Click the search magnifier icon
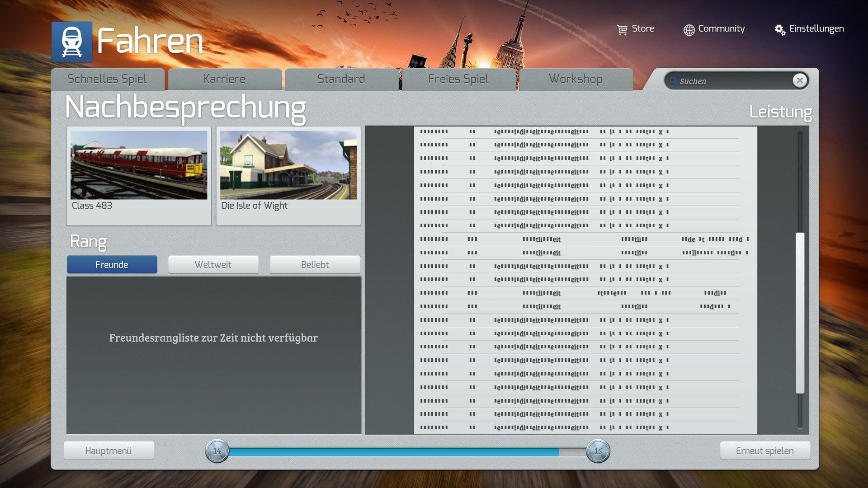 [673, 81]
